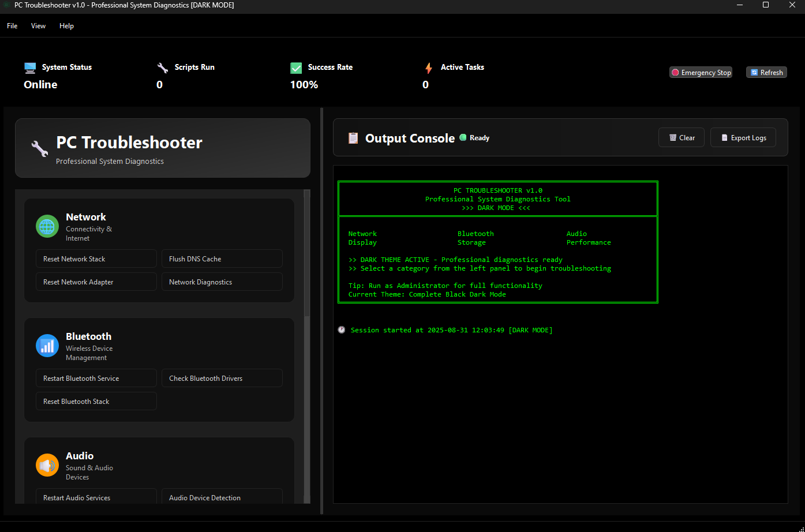Open the File menu
Viewport: 805px width, 532px height.
[x=12, y=26]
